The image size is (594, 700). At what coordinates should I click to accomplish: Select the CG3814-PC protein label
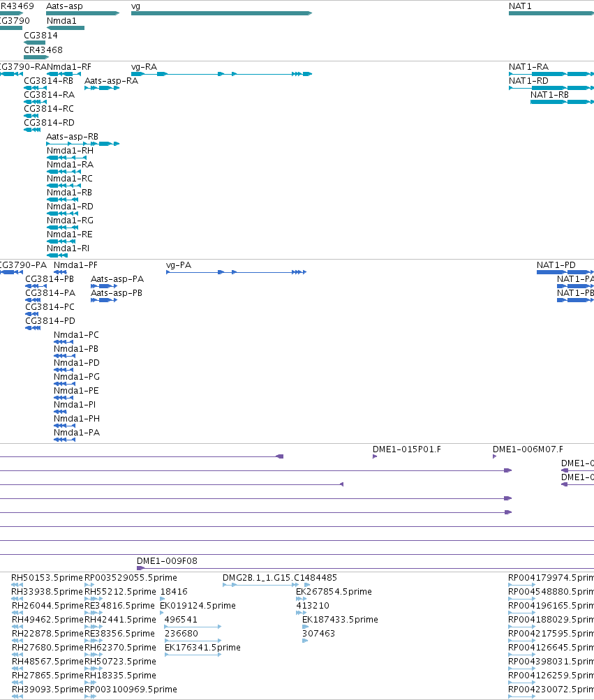pos(50,307)
